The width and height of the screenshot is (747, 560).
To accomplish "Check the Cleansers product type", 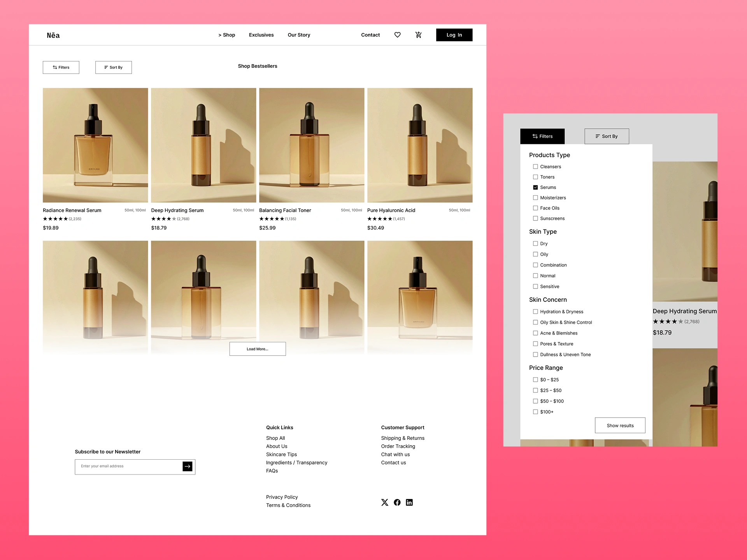I will tap(535, 167).
